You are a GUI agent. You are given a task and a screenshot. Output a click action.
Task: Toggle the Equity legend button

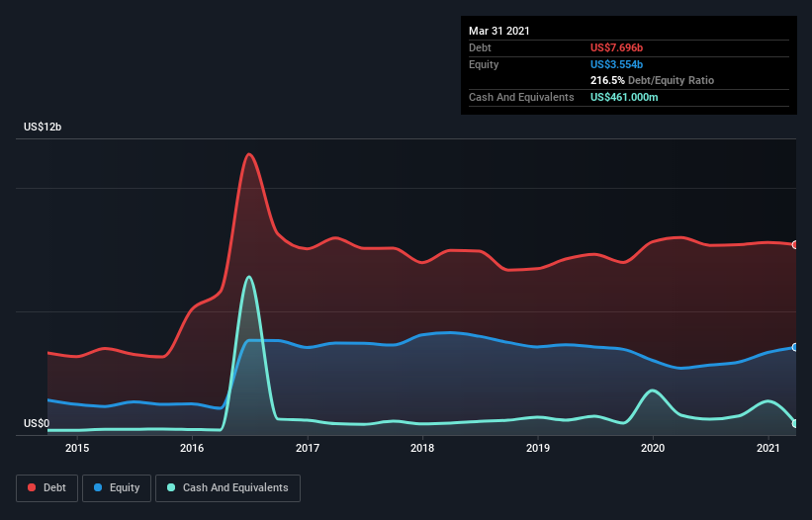pyautogui.click(x=117, y=488)
